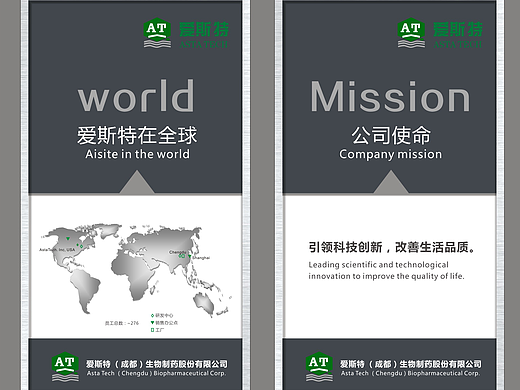Screen dimensions: 520x390
Task: Click the '工厂' legend label
Action: tap(160, 330)
